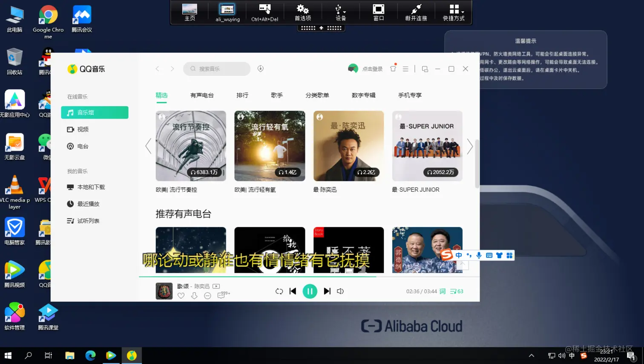Open the 流行轻有氧 playlist cover

coord(270,146)
